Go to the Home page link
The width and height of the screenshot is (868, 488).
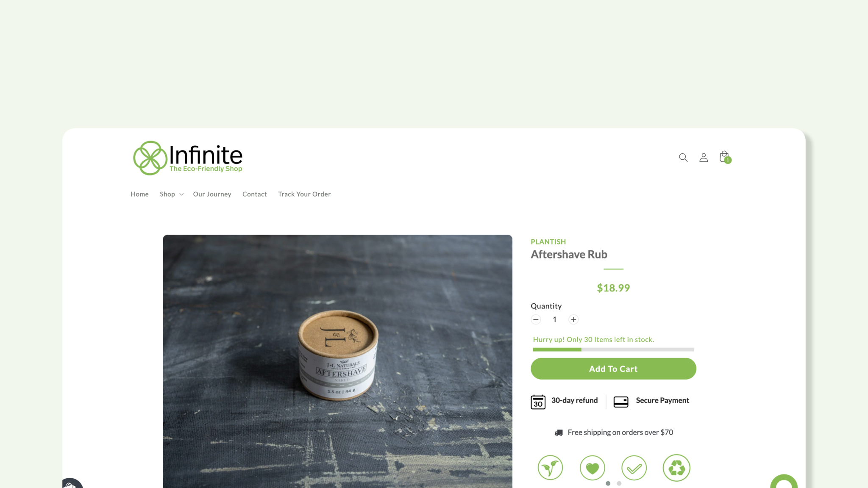tap(139, 194)
